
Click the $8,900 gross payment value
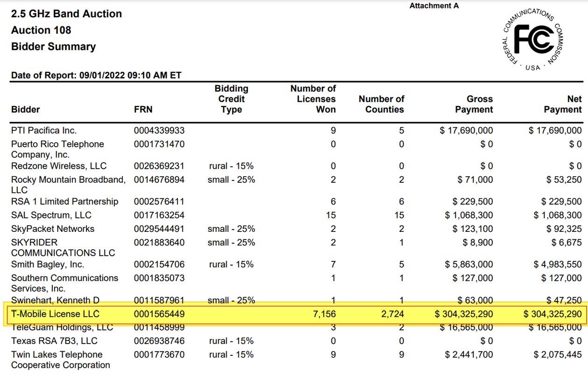[478, 242]
